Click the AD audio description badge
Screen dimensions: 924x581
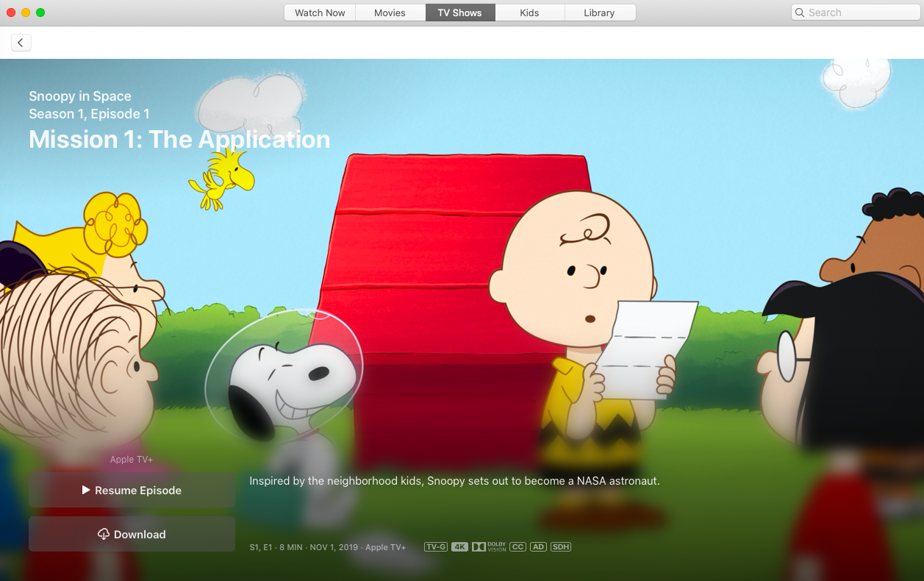(x=538, y=547)
